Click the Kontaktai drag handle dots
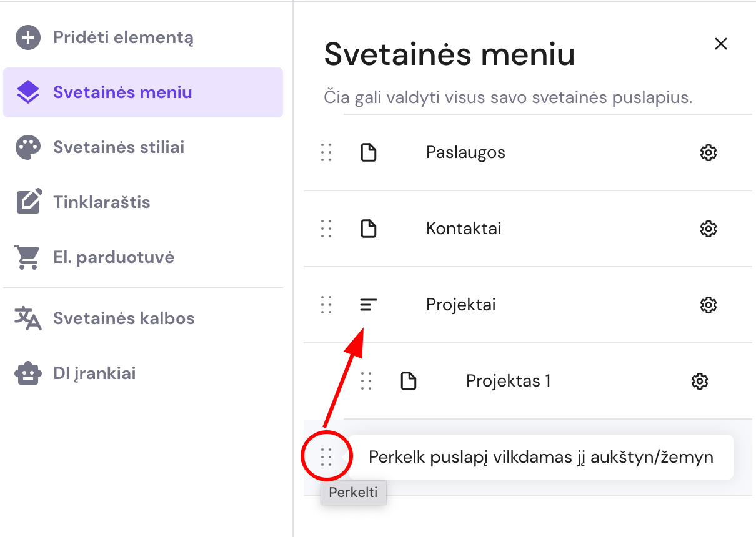This screenshot has width=756, height=537. [326, 229]
